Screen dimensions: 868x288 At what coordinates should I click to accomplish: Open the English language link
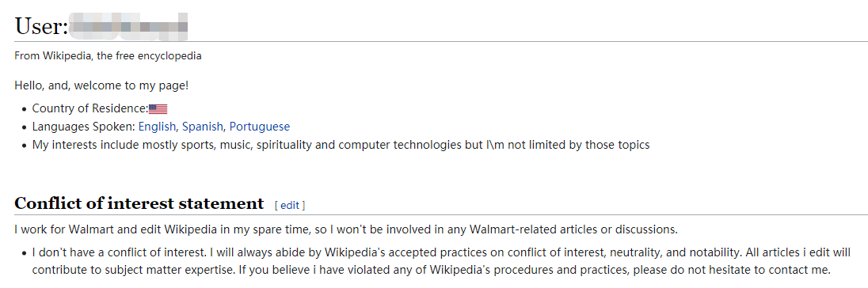(157, 127)
